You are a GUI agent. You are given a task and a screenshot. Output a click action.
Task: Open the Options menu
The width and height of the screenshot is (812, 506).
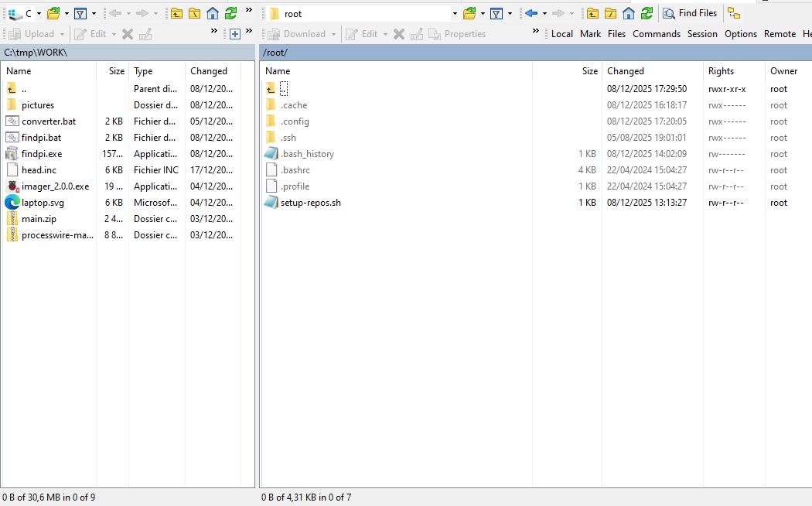tap(740, 34)
